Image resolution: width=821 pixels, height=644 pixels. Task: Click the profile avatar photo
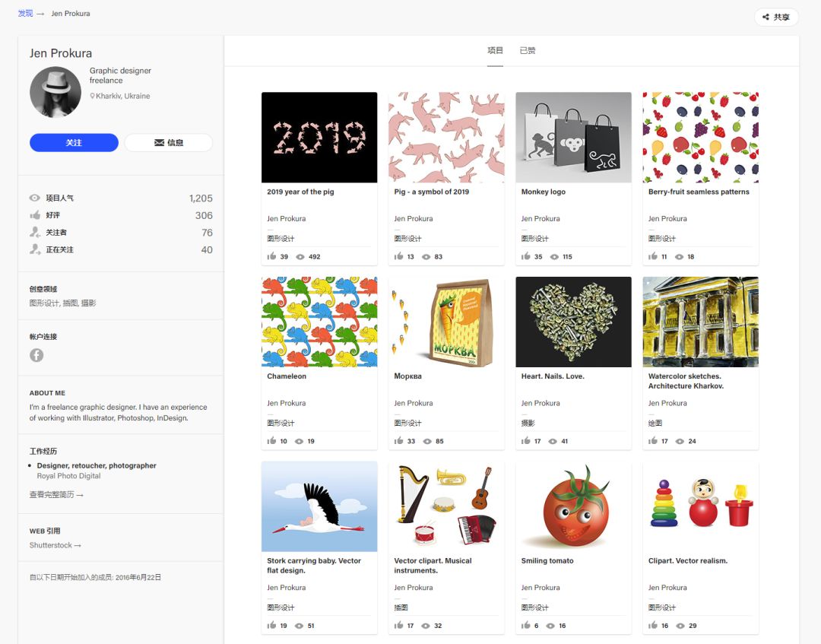click(55, 92)
